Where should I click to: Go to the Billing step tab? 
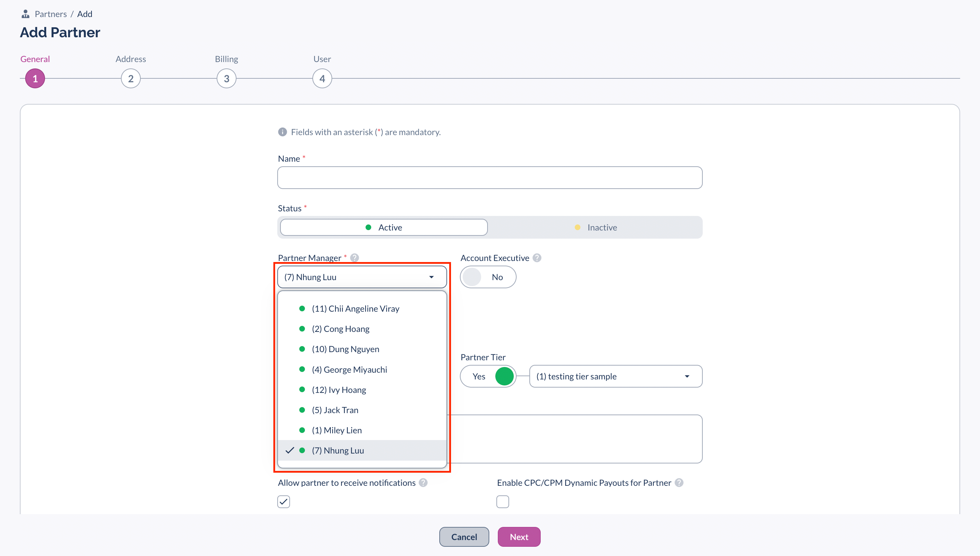point(227,79)
